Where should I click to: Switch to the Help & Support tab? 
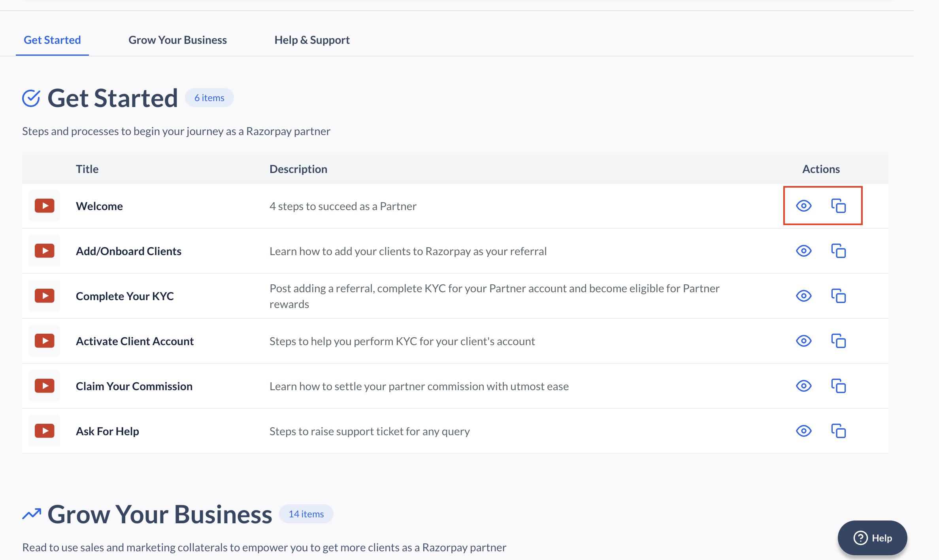tap(312, 39)
